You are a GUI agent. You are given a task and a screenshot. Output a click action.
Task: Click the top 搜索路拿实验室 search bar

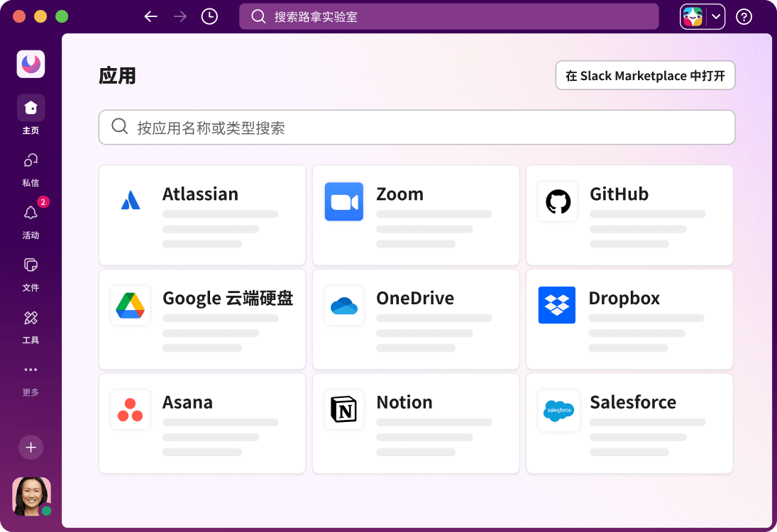point(448,16)
